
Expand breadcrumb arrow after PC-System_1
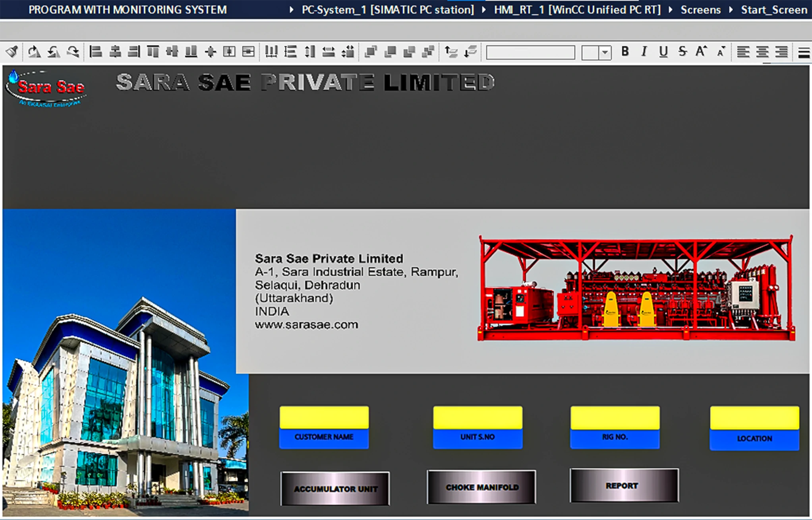click(x=484, y=10)
